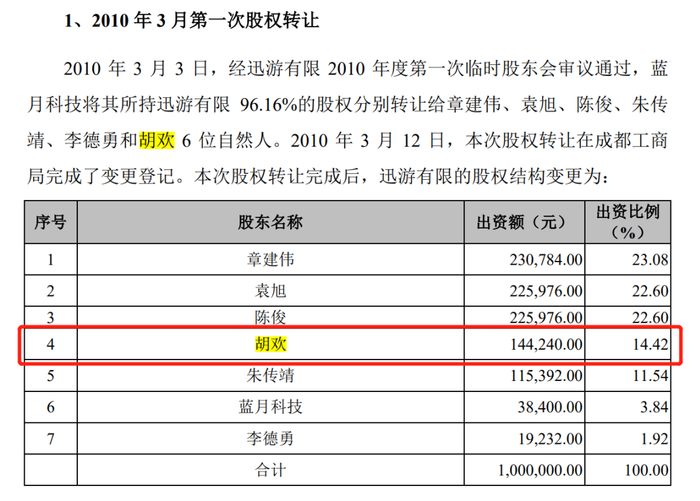The height and width of the screenshot is (501, 700).
Task: Select the 序号 column header
Action: (x=50, y=222)
